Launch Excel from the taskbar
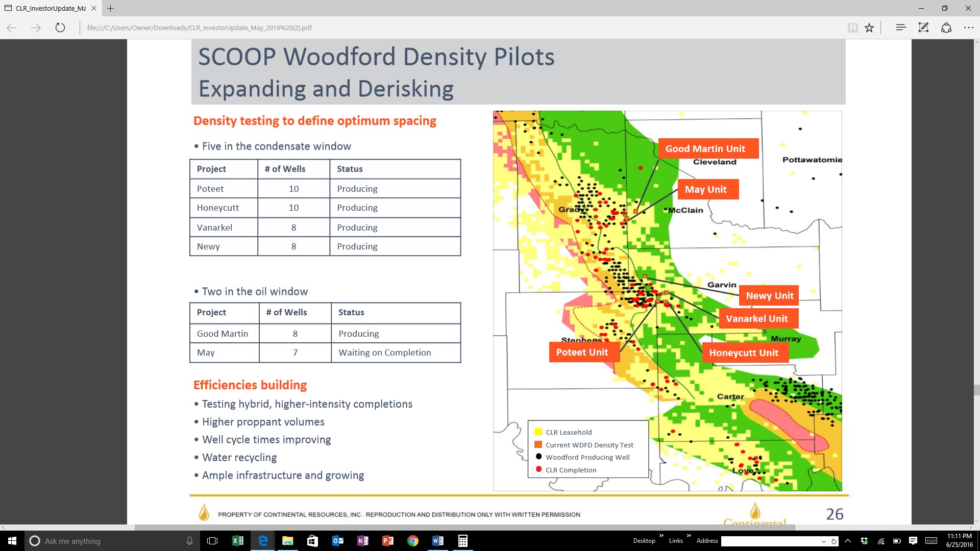The width and height of the screenshot is (980, 551). [x=238, y=541]
